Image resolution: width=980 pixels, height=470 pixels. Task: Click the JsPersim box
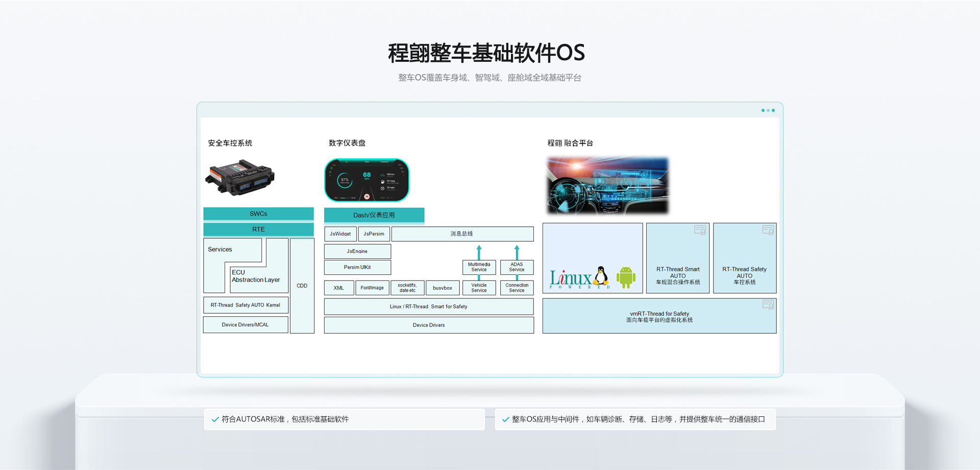[x=374, y=234]
